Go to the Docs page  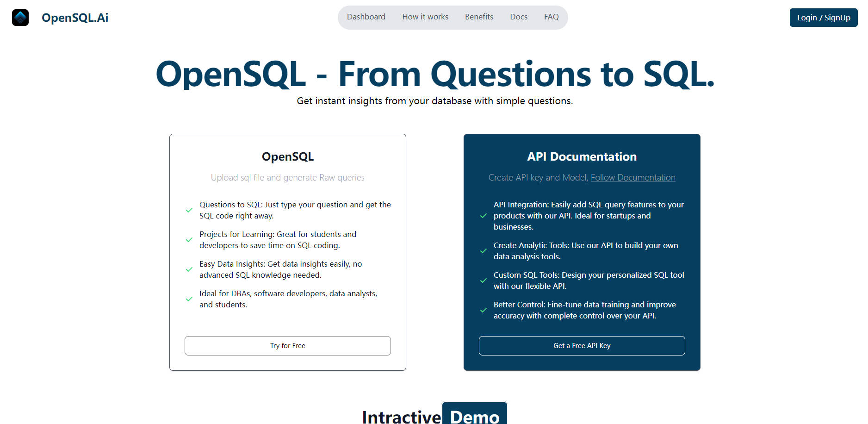point(518,17)
